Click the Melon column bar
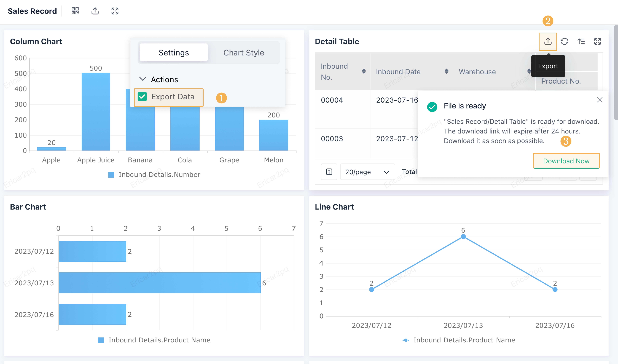Viewport: 618px width, 364px height. (274, 135)
